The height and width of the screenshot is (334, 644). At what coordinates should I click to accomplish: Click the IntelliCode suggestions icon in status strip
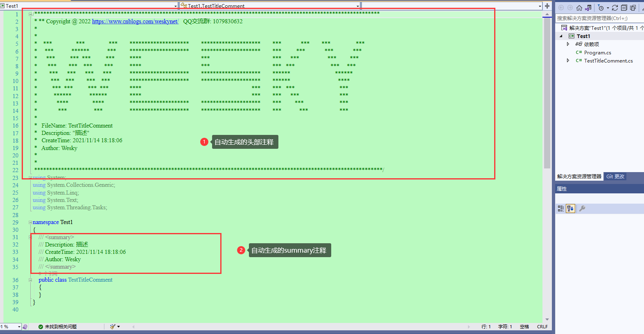tap(25, 327)
